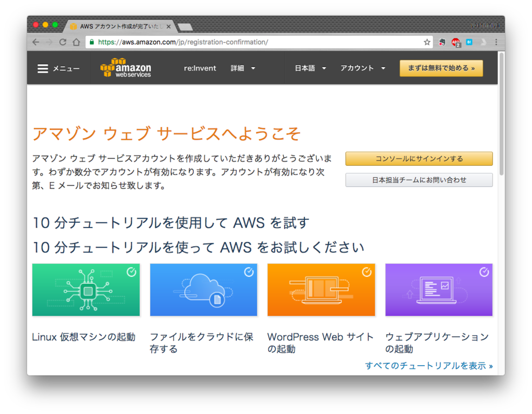
Task: Click clock icon on purple web app tile
Action: pos(484,272)
